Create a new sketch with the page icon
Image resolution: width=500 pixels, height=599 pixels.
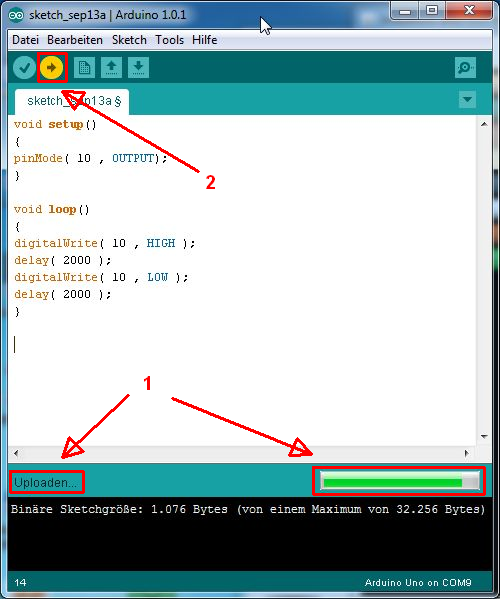coord(84,68)
